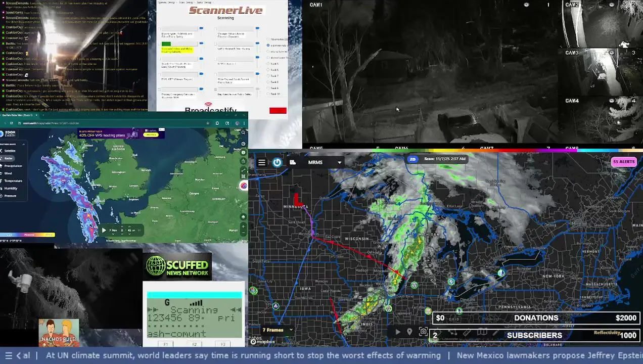
Task: Open the radar app hamburger menu
Action: [261, 162]
